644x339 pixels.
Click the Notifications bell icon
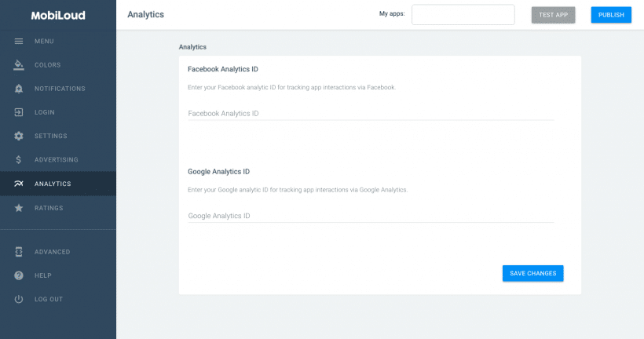point(19,89)
